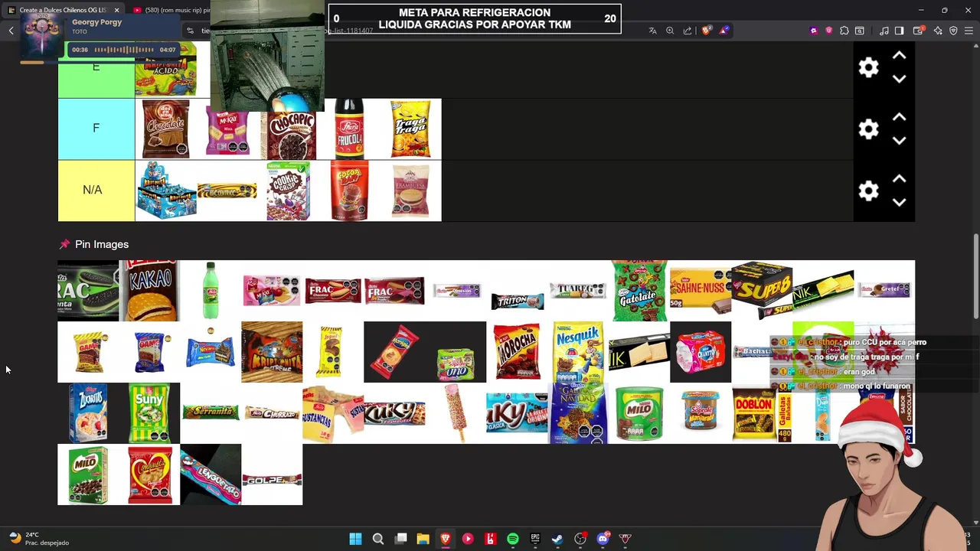Image resolution: width=980 pixels, height=551 pixels.
Task: Click the page vertical scrollbar
Action: click(976, 277)
